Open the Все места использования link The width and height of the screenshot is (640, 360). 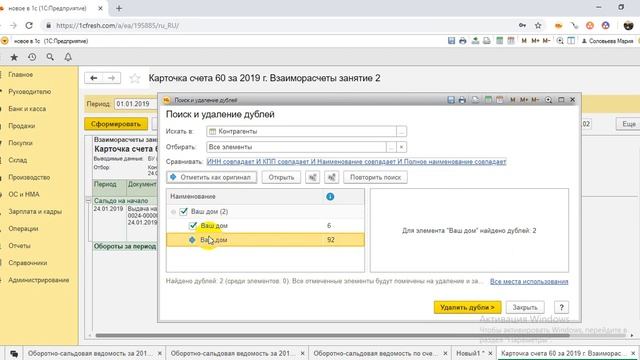(529, 281)
